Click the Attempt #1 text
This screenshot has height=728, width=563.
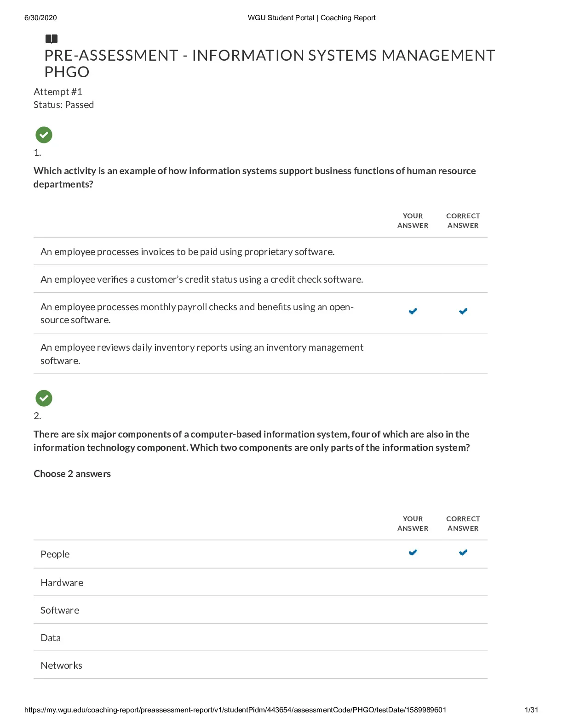[x=58, y=92]
